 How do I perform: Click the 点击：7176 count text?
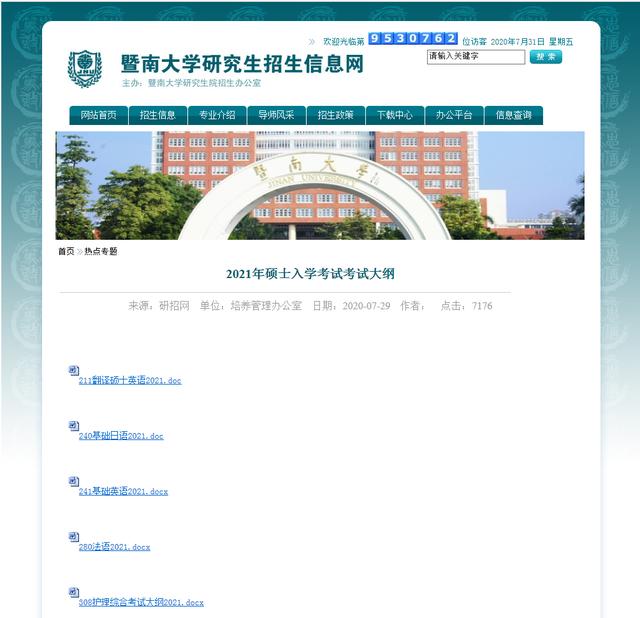[466, 306]
